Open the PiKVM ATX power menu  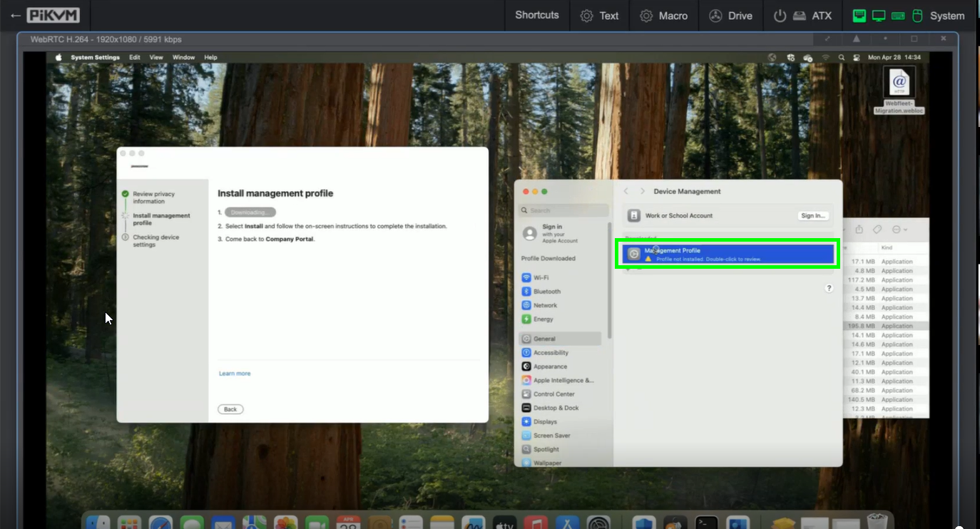coord(802,16)
